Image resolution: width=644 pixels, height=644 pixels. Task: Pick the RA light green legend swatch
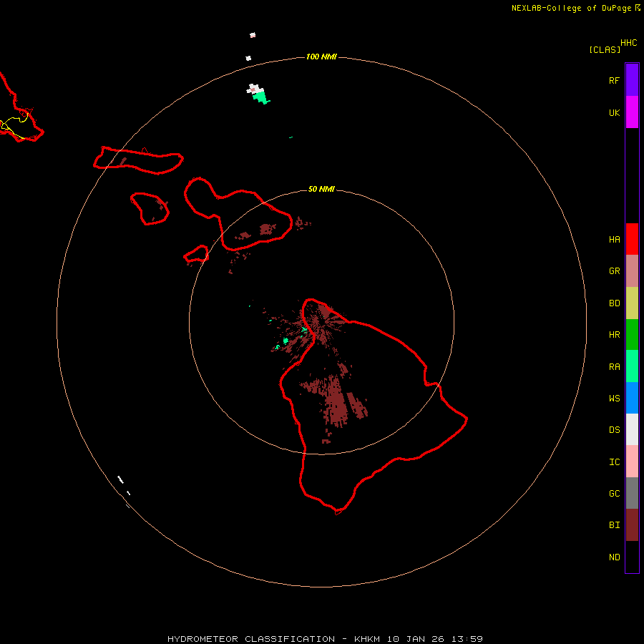[x=632, y=366]
